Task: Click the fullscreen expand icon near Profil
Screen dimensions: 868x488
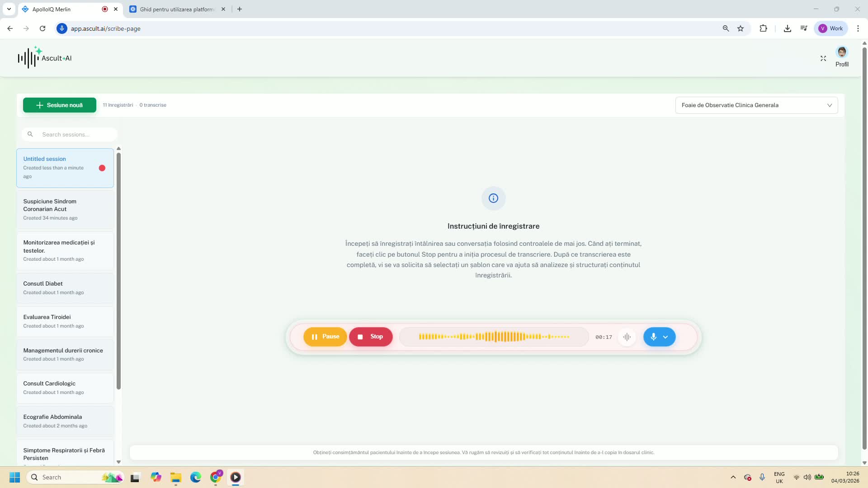Action: [823, 58]
